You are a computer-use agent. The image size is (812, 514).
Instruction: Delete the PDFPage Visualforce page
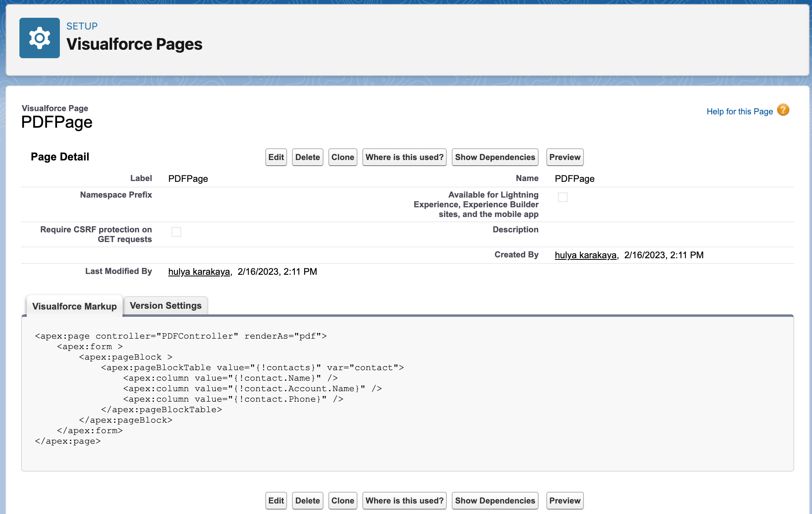point(307,157)
